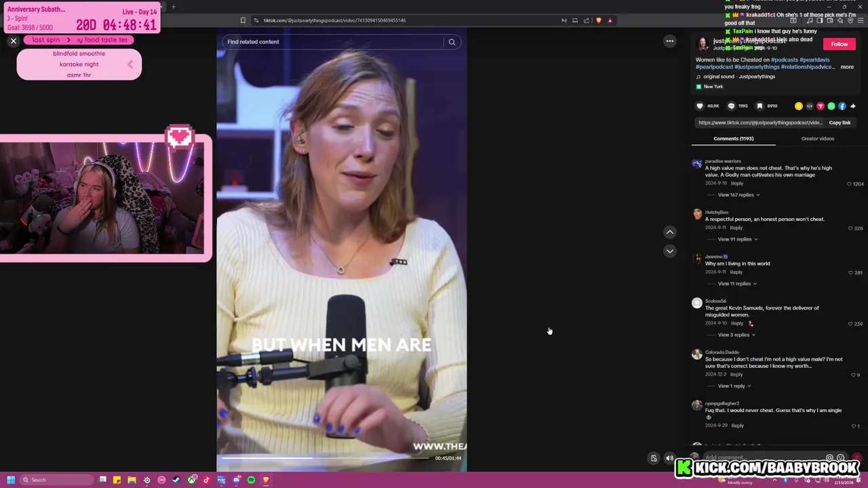Open original sound - Justpearlythings
This screenshot has height=488, width=868.
pyautogui.click(x=738, y=77)
